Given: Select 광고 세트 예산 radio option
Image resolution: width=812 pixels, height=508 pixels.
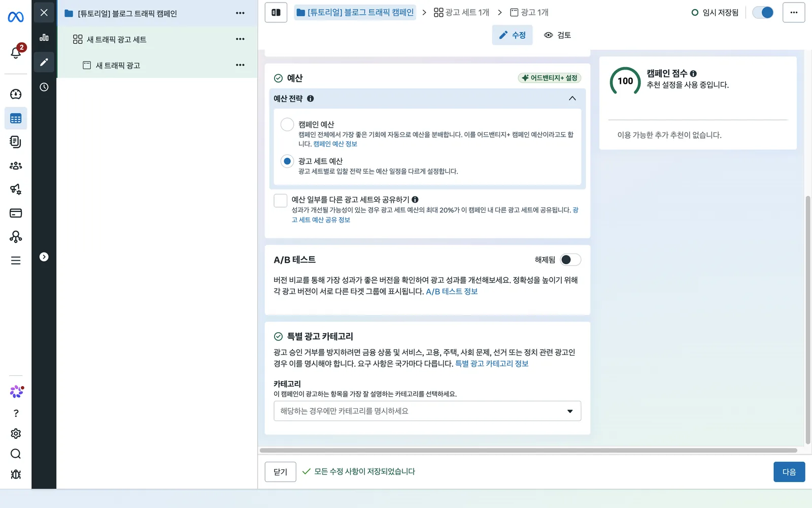Looking at the screenshot, I should [x=287, y=161].
